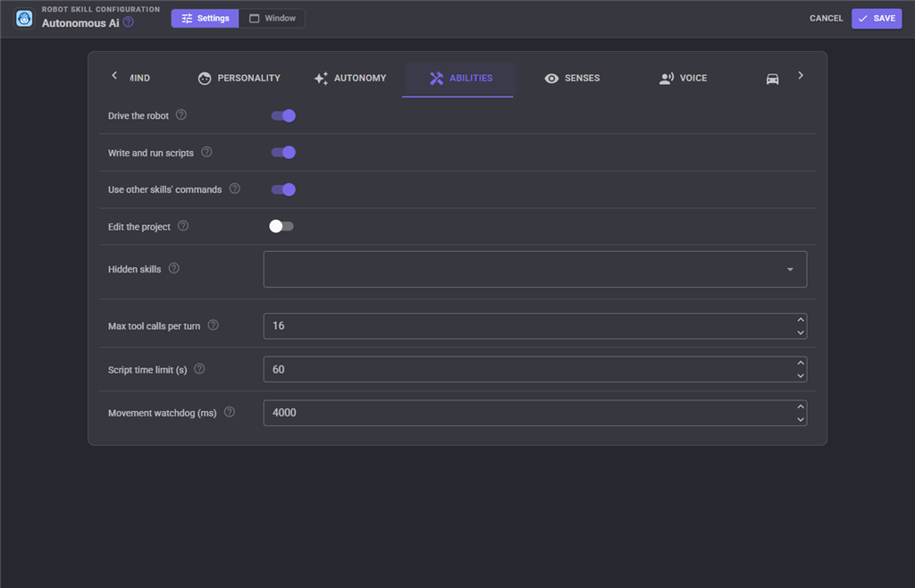
Task: Increase Max tool calls per turn value
Action: pos(801,320)
